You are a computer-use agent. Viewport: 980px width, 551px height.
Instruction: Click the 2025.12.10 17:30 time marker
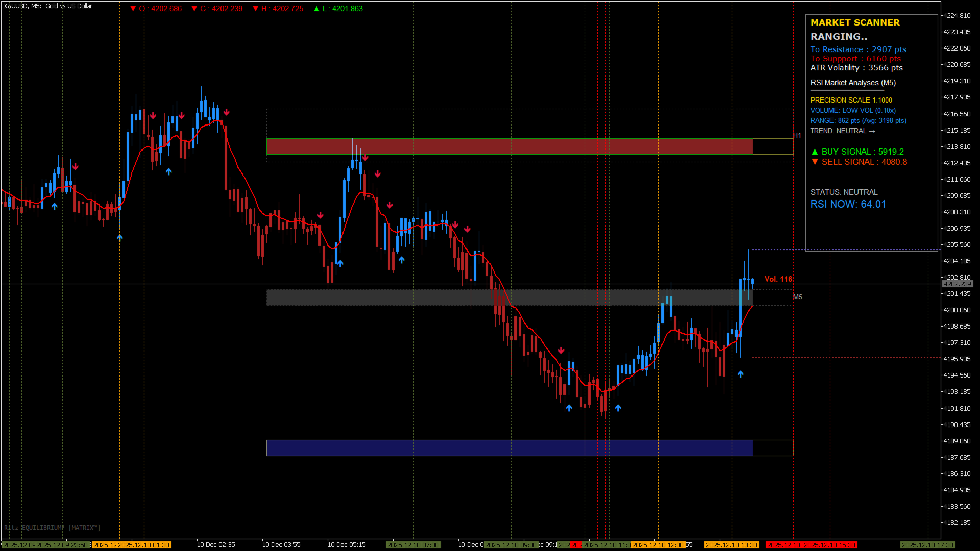(927, 545)
